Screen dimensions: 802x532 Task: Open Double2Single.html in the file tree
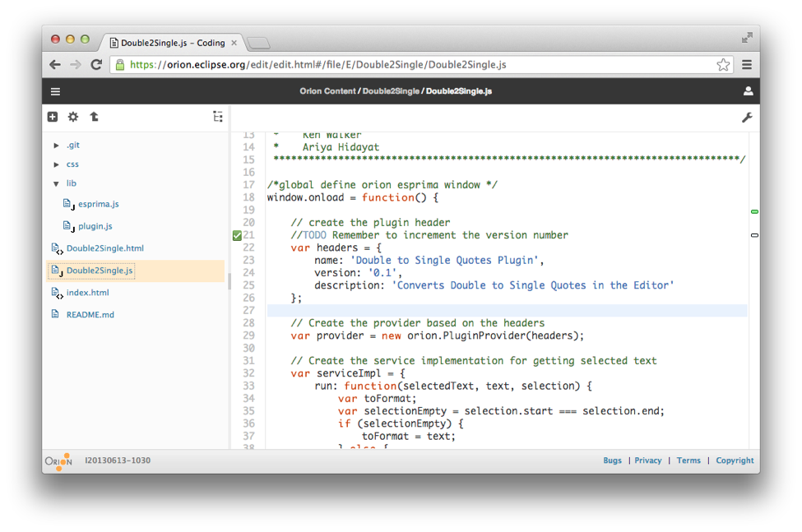104,248
